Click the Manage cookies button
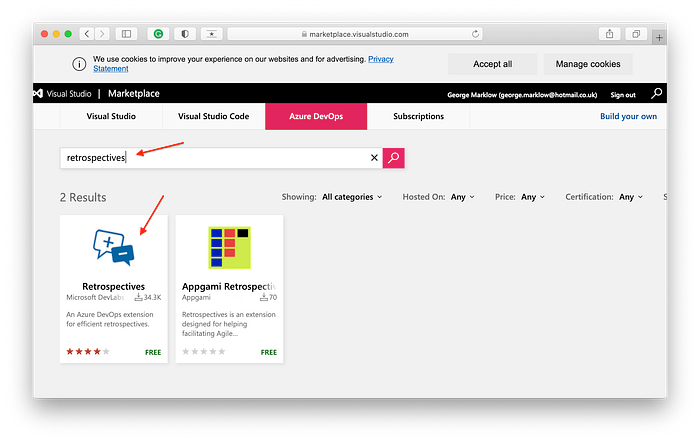 pos(588,64)
